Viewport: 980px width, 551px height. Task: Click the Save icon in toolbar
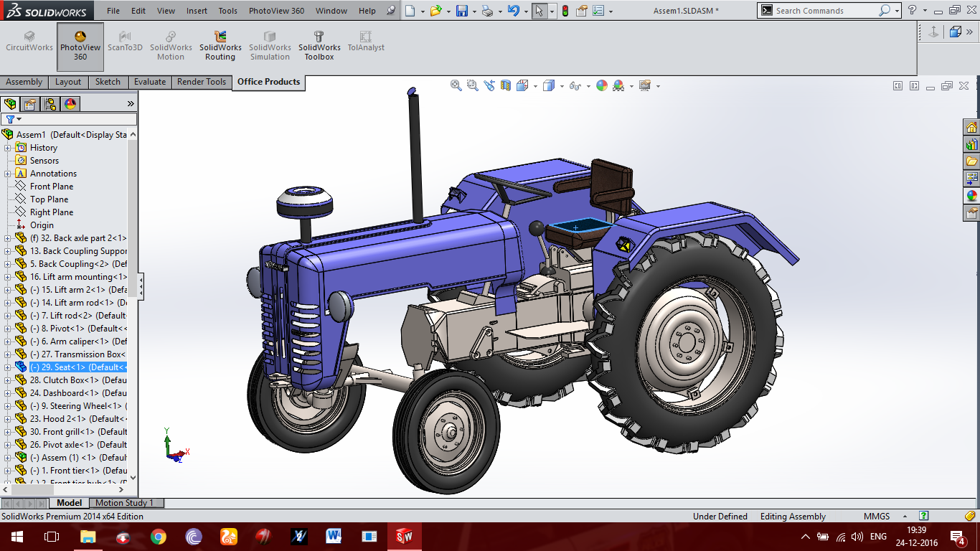point(462,11)
